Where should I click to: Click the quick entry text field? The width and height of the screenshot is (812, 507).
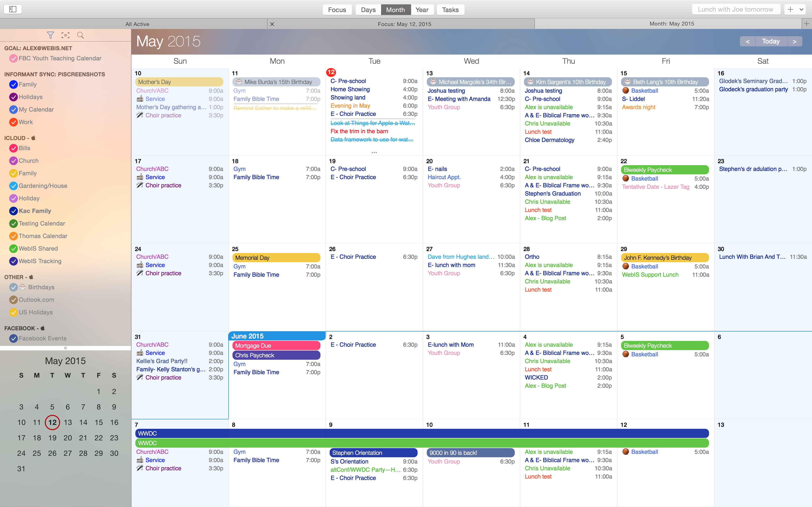click(x=735, y=9)
